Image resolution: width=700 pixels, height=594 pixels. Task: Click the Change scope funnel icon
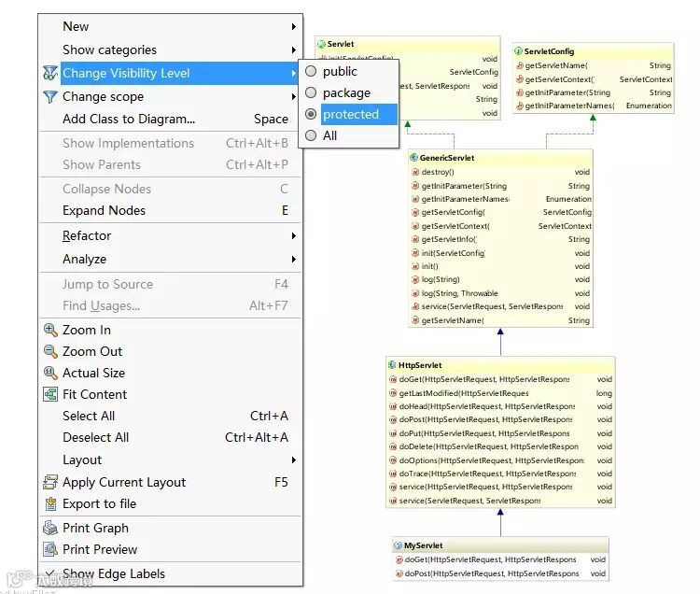pyautogui.click(x=50, y=96)
